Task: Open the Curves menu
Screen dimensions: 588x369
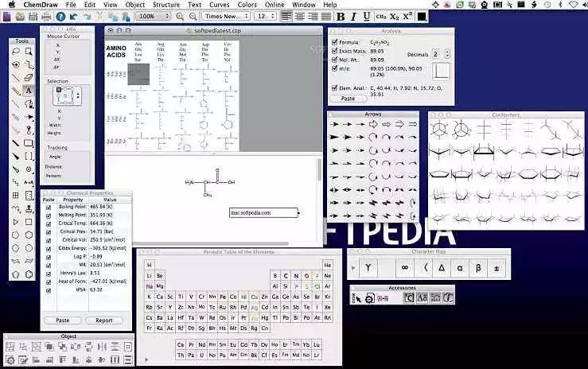Action: point(219,5)
